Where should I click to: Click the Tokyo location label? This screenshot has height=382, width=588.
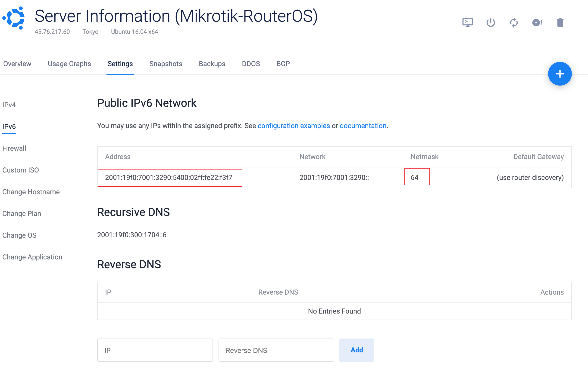91,32
